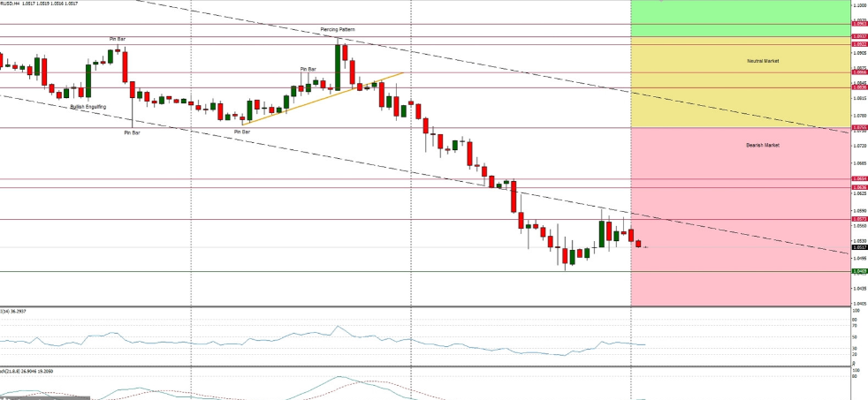Select the 1.0573 resistance price tag
Viewport: 868px width, 400px height.
click(857, 219)
